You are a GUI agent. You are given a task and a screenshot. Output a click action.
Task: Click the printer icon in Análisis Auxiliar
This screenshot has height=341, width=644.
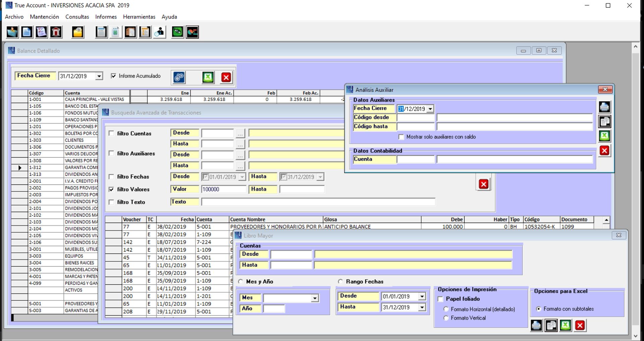coord(604,107)
